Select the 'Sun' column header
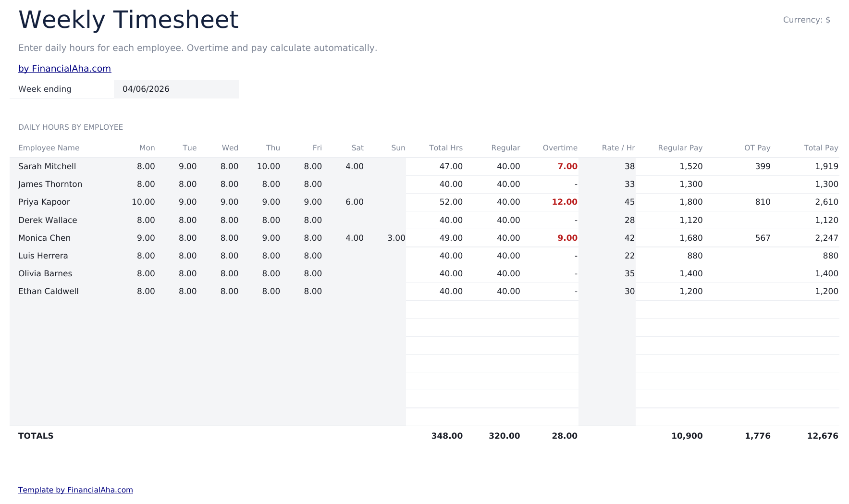Image resolution: width=849 pixels, height=504 pixels. point(398,148)
